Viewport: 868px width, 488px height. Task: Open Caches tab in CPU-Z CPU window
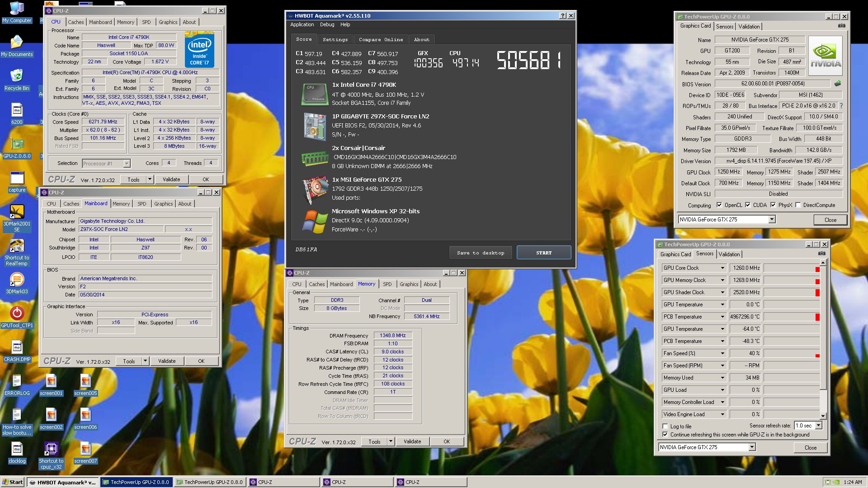click(x=76, y=22)
